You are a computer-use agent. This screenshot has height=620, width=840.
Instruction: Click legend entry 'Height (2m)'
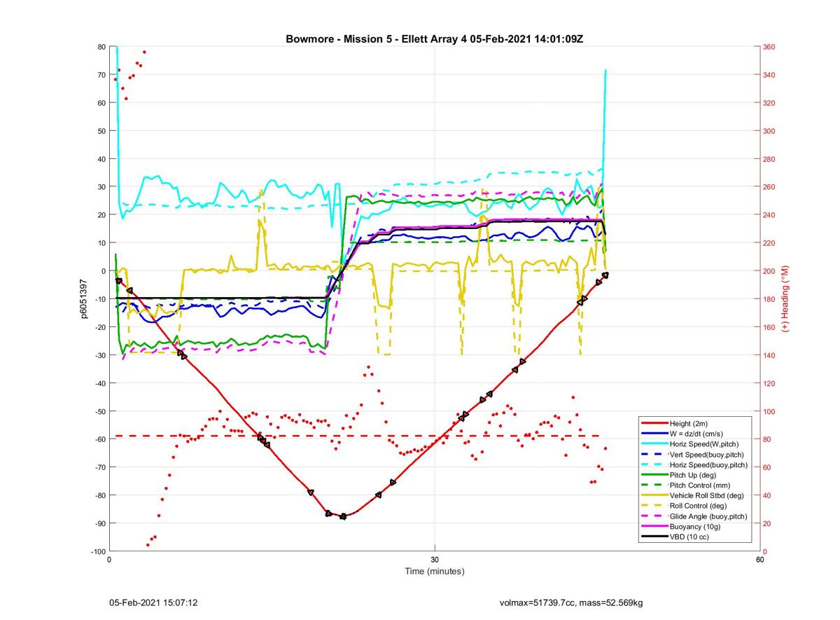(x=689, y=424)
